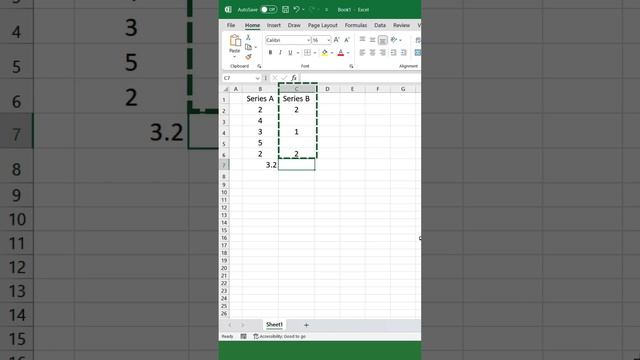Toggle Italic formatting
Screen dimensions: 640x360
(280, 53)
